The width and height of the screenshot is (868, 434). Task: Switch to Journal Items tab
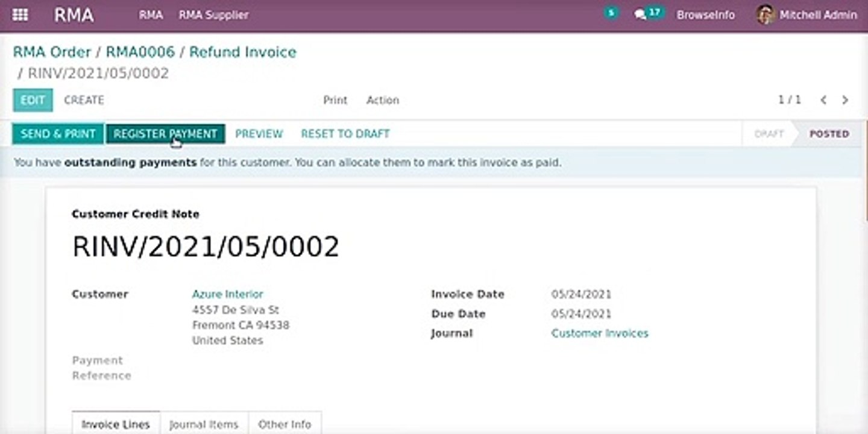click(204, 424)
